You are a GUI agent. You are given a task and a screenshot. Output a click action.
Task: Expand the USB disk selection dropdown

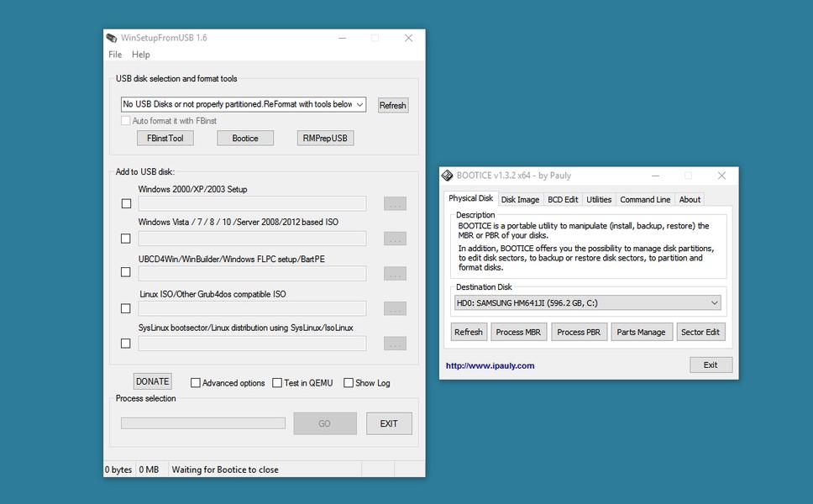coord(359,104)
